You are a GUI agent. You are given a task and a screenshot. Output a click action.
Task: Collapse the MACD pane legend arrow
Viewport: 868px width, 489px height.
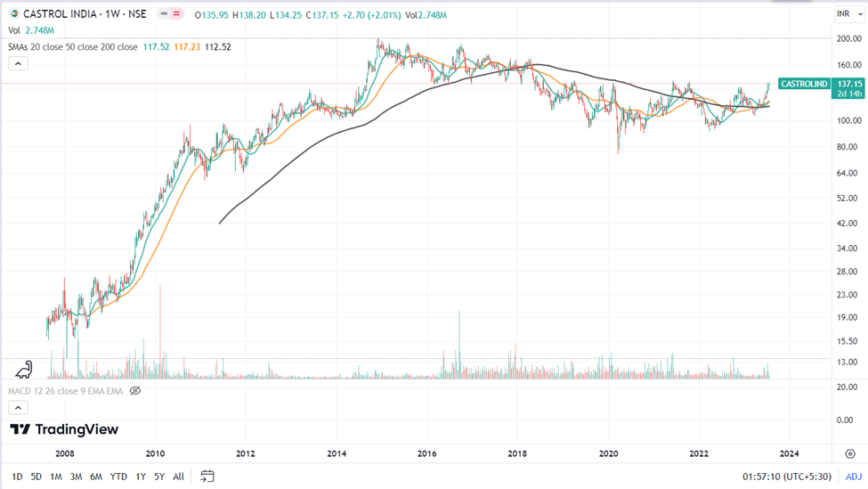click(18, 407)
